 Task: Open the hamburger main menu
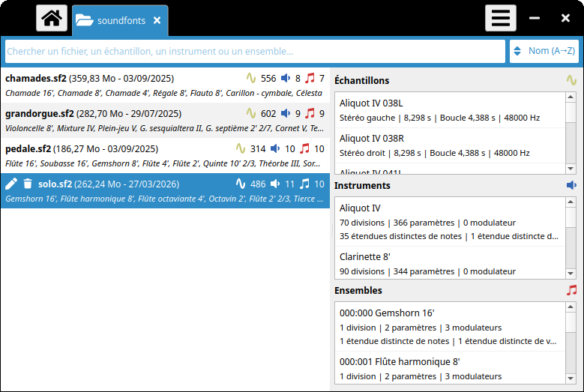[x=500, y=19]
